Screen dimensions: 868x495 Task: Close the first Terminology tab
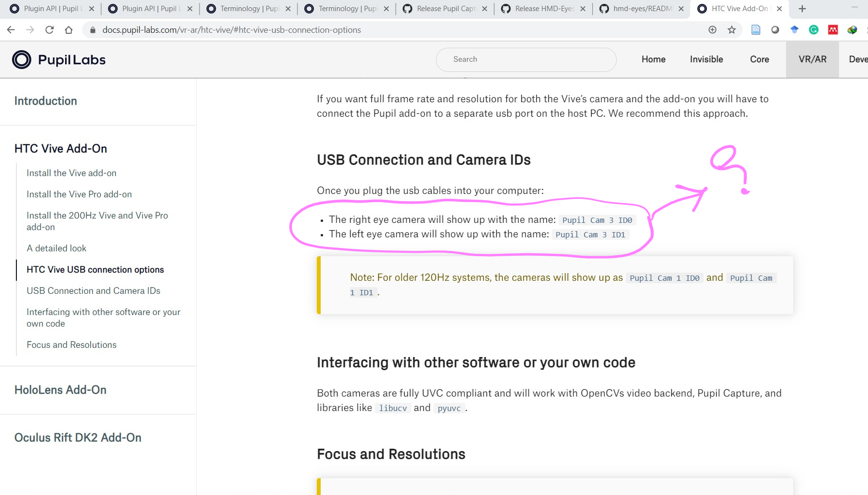[x=288, y=9]
